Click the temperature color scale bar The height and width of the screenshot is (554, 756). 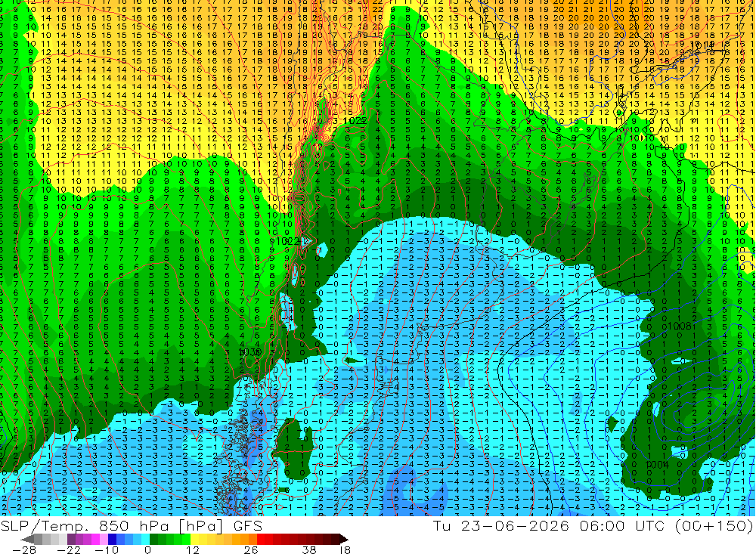tap(185, 539)
